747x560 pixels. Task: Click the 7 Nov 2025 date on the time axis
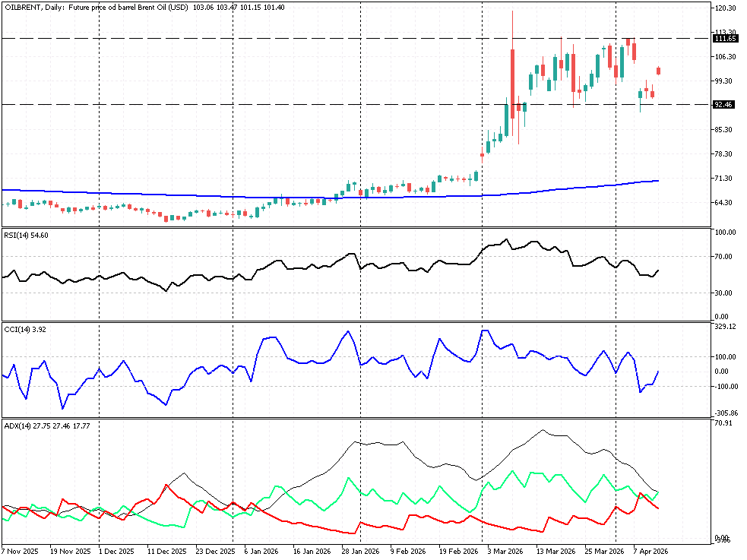pyautogui.click(x=21, y=550)
